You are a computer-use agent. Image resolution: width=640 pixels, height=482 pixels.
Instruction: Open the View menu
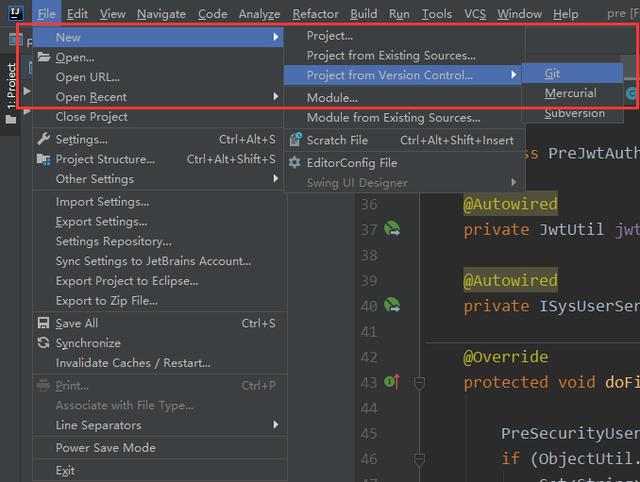pos(113,14)
